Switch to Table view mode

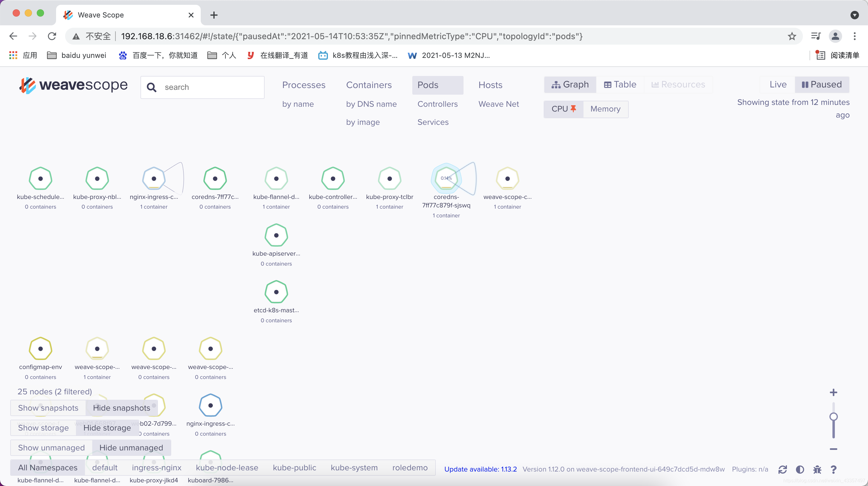[x=620, y=84]
